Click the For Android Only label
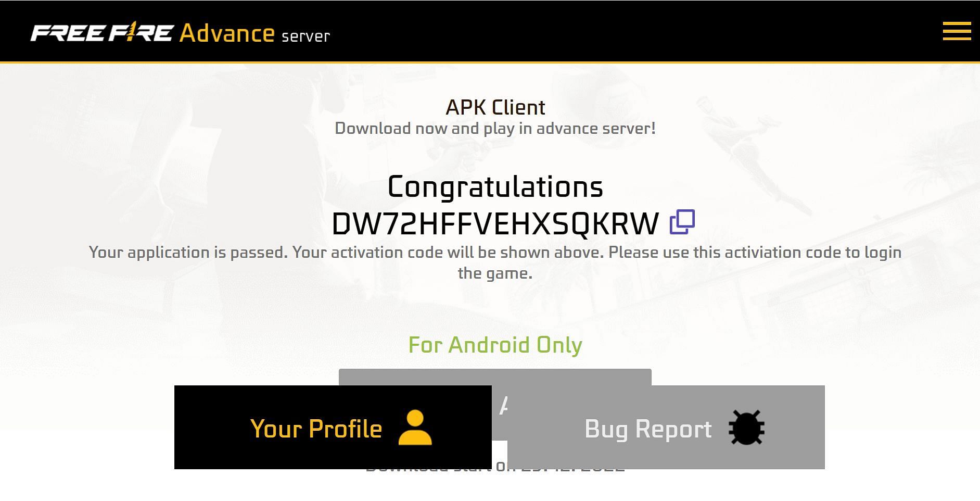This screenshot has height=501, width=980. [495, 345]
